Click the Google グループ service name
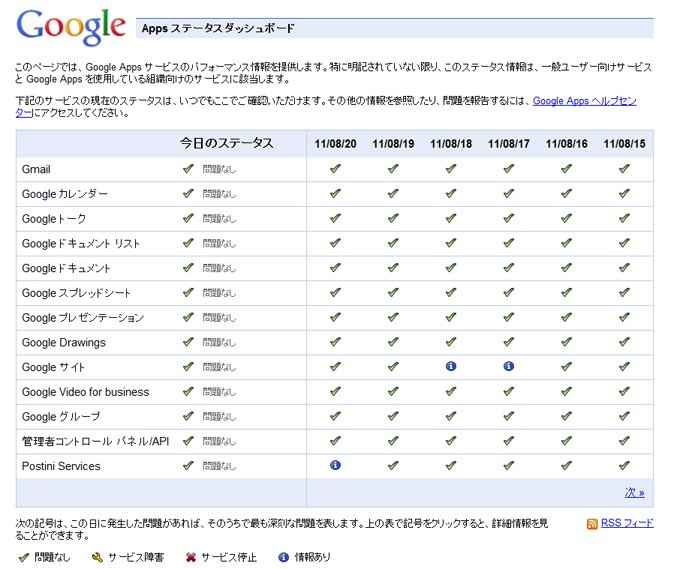 61,417
